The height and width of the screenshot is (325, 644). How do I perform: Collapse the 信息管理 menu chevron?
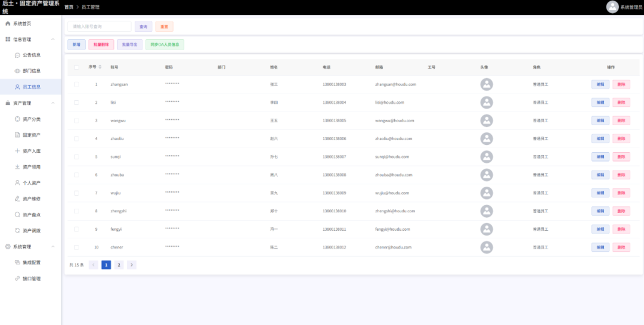click(53, 39)
